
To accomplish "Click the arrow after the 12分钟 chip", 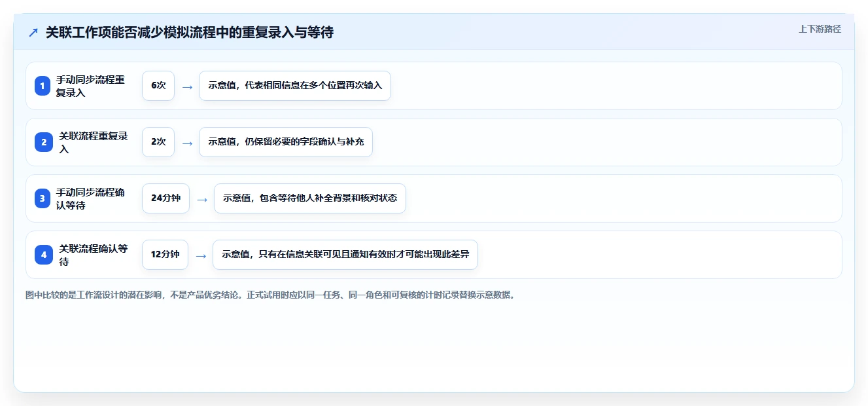I will click(201, 255).
